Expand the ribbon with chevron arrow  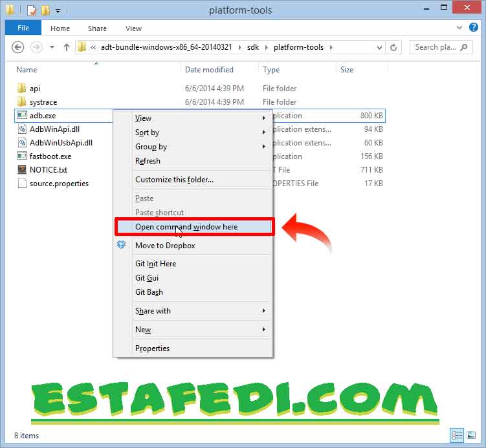[463, 28]
